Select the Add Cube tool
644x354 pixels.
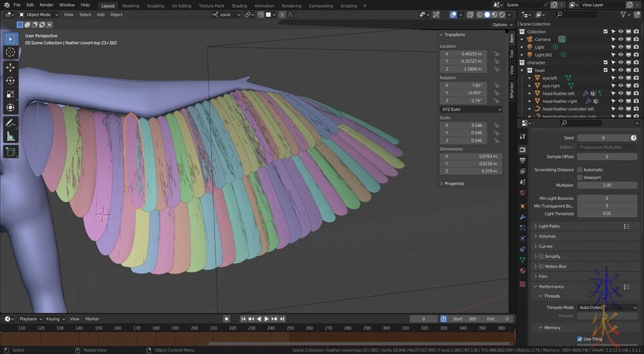pyautogui.click(x=10, y=152)
